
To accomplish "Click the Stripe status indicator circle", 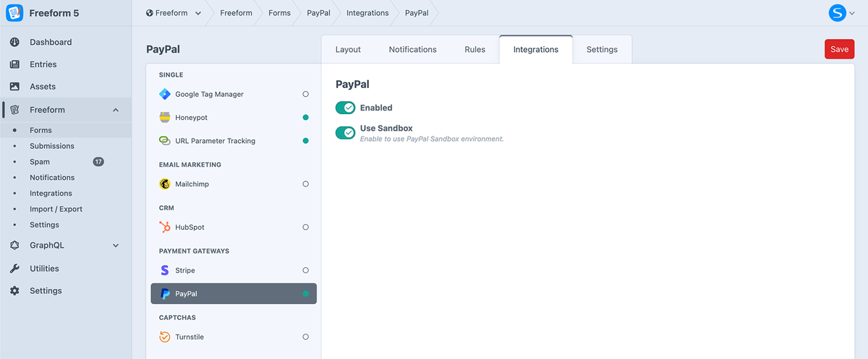I will tap(305, 270).
